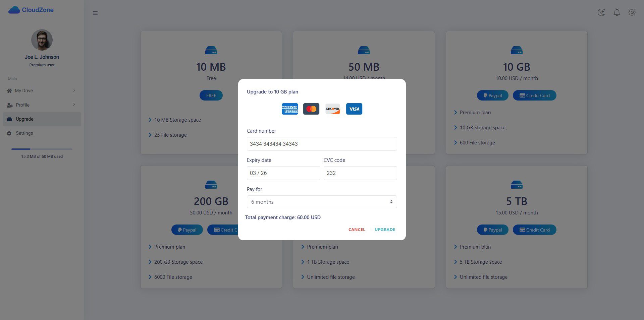The height and width of the screenshot is (320, 644).
Task: Switch to dark mode moon icon
Action: click(x=601, y=13)
